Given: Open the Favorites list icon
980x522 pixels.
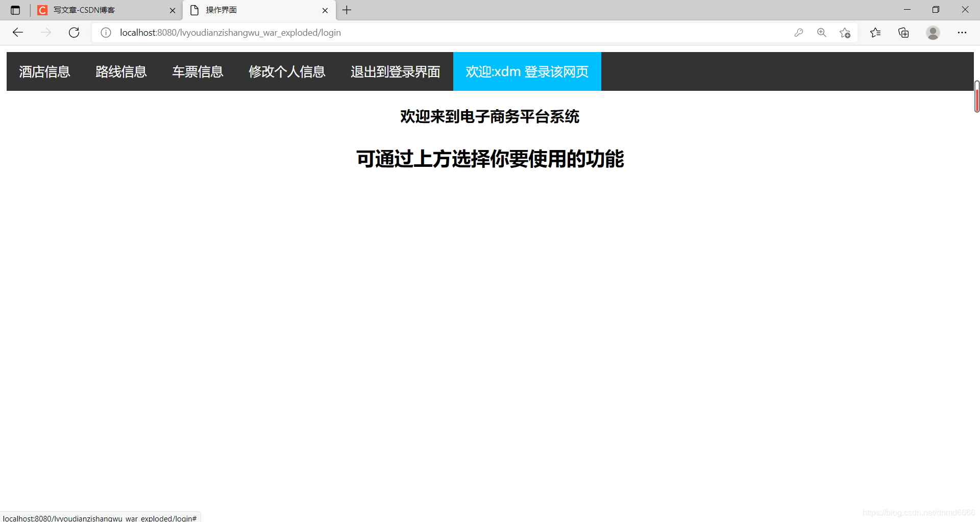Looking at the screenshot, I should 875,32.
